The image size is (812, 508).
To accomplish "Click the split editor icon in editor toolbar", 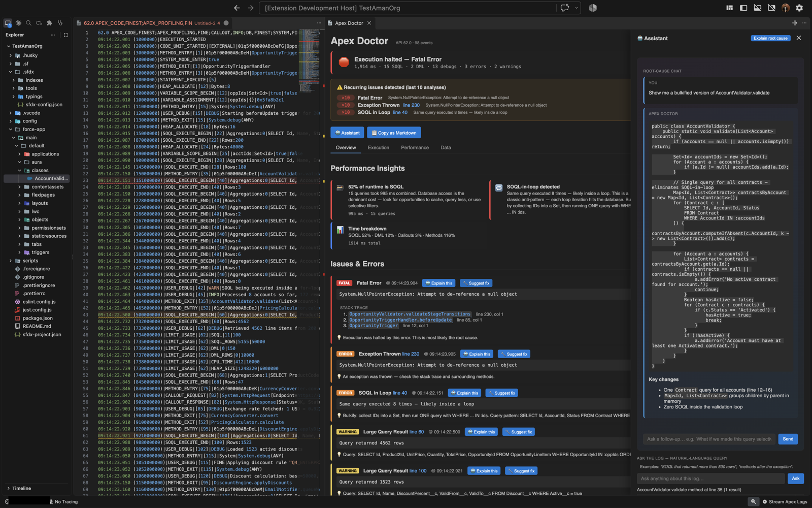I will [795, 23].
